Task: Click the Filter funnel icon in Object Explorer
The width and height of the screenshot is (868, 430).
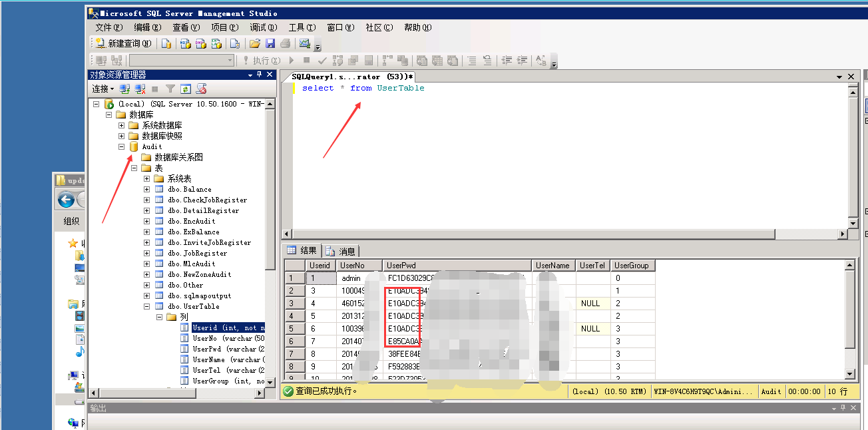Action: (x=170, y=89)
